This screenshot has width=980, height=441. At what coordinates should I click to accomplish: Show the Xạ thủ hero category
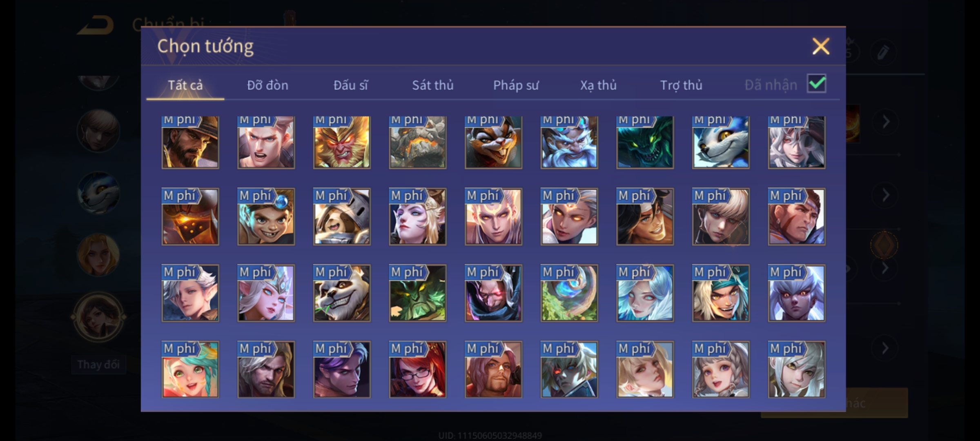click(x=598, y=85)
